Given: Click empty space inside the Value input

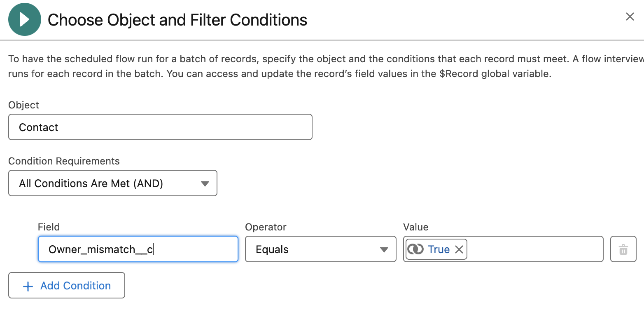Looking at the screenshot, I should click(535, 249).
